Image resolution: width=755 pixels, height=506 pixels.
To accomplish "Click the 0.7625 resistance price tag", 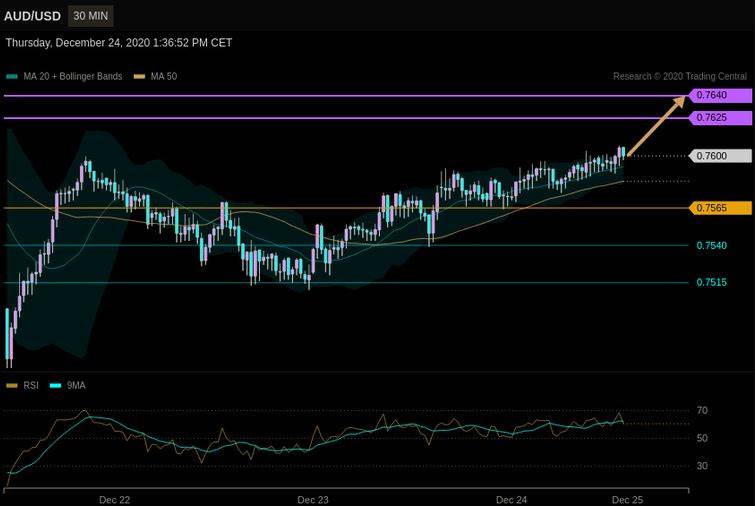I will click(x=720, y=117).
